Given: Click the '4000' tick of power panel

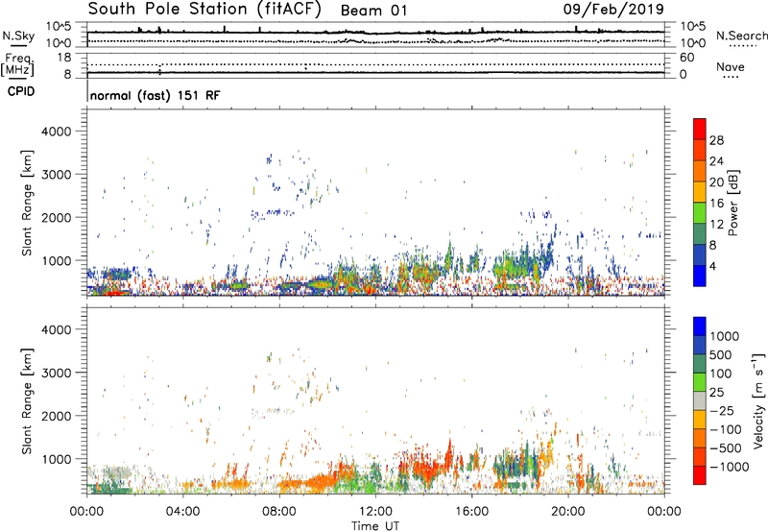Looking at the screenshot, I should pos(57,132).
